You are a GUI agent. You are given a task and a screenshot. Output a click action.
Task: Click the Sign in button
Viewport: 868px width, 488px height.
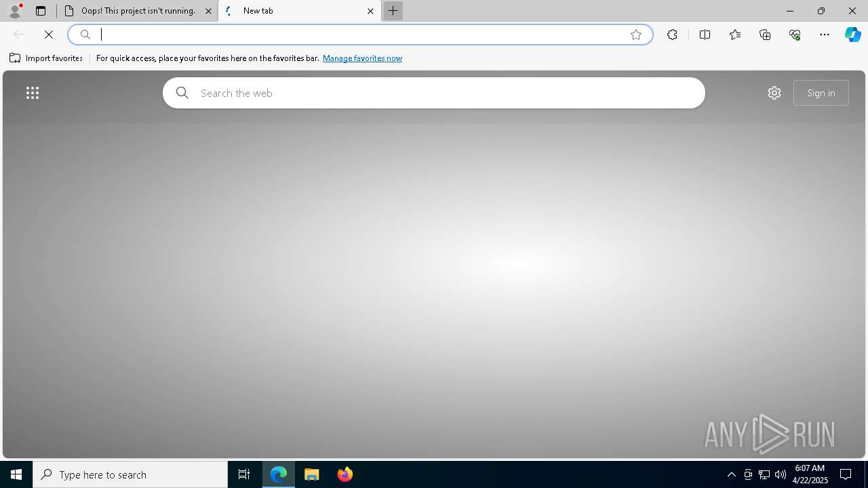[x=821, y=93]
